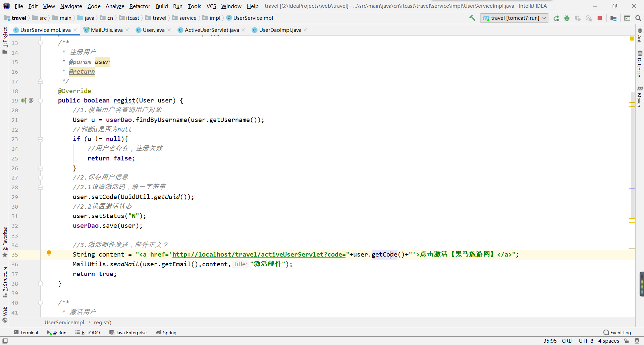Click the Run with Coverage icon

click(x=578, y=18)
